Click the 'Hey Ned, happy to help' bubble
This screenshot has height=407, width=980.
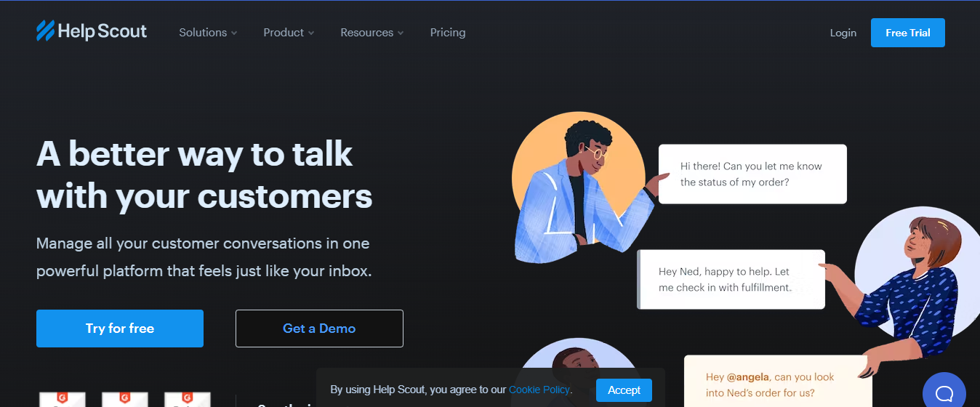coord(731,280)
